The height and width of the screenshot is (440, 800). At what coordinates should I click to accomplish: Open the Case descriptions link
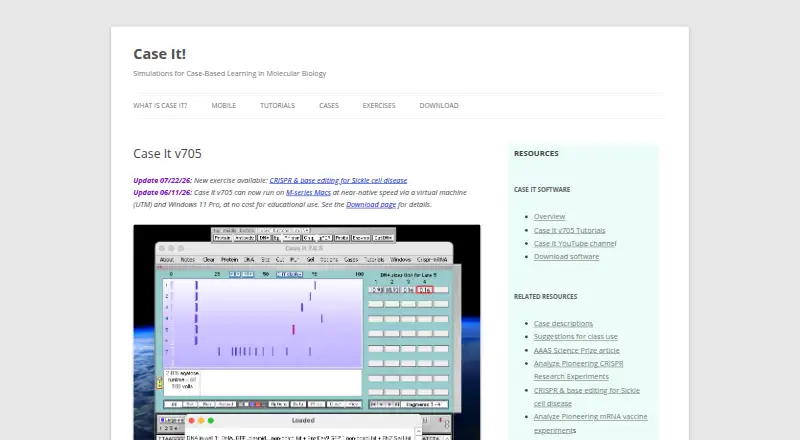[563, 324]
